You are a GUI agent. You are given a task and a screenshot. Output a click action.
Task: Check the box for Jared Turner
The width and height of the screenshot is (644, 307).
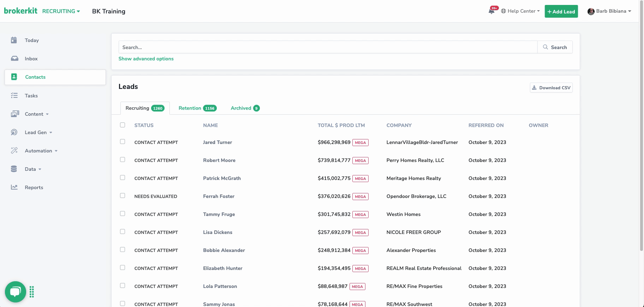[x=123, y=142]
